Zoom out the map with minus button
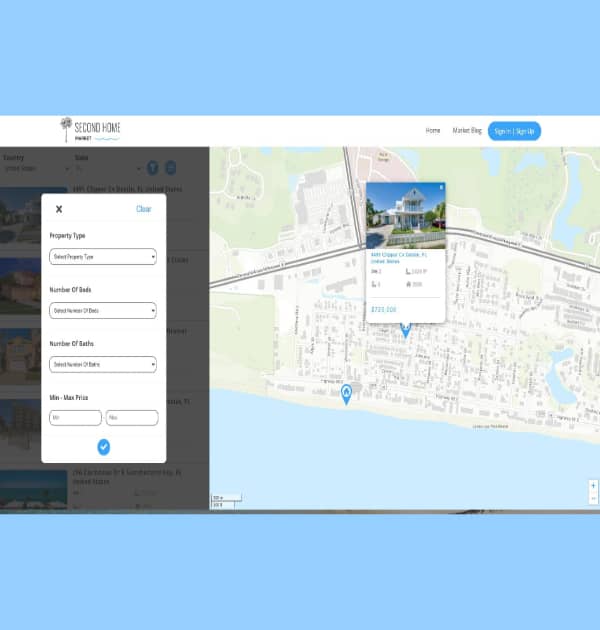The width and height of the screenshot is (600, 630). coord(594,498)
